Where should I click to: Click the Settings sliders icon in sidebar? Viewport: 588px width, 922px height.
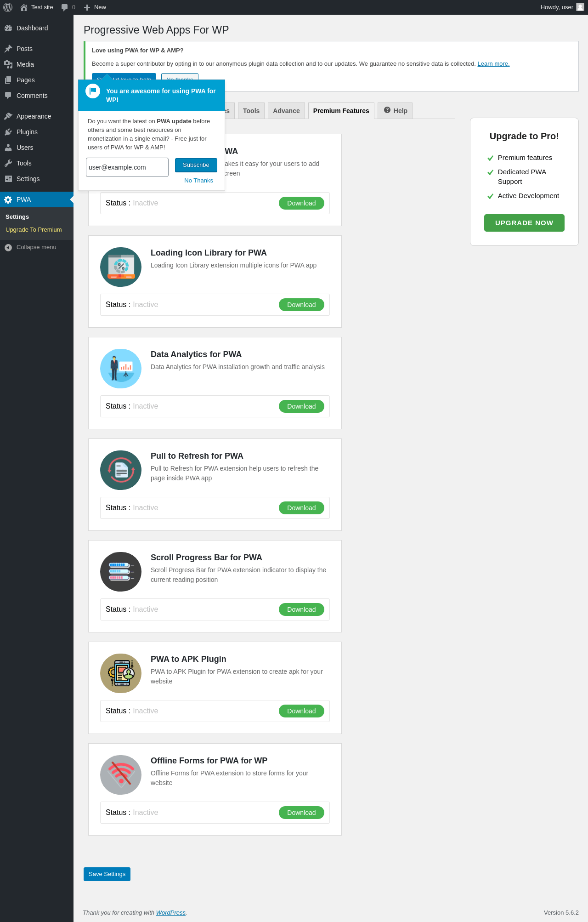8,179
